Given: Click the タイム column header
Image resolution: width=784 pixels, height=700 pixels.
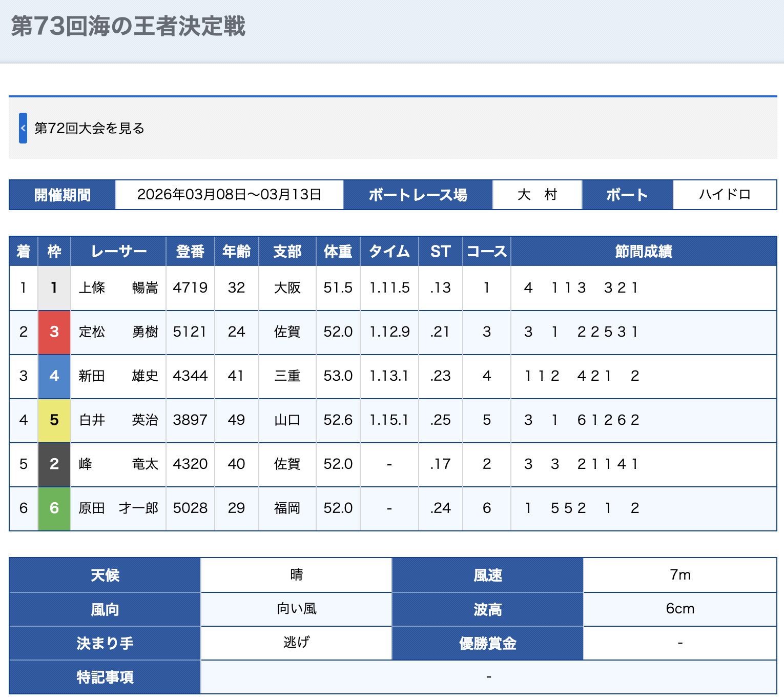Looking at the screenshot, I should (389, 252).
